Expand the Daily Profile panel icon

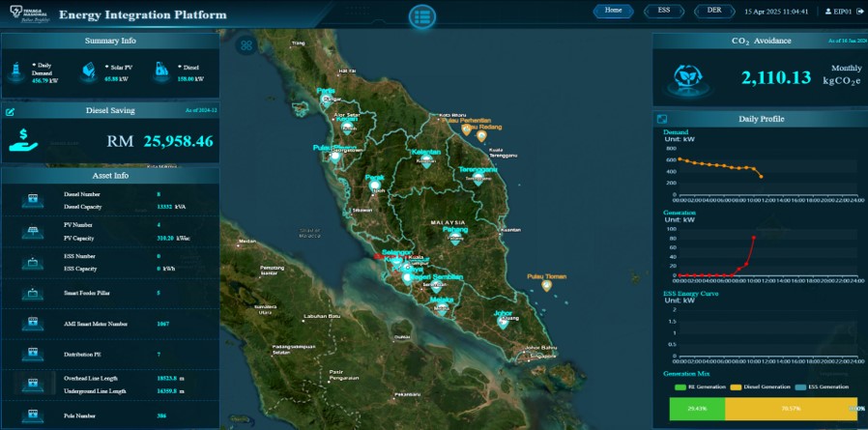point(662,119)
